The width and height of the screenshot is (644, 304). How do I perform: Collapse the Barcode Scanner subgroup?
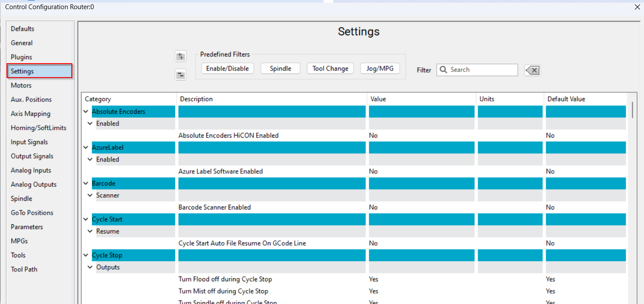pos(90,196)
